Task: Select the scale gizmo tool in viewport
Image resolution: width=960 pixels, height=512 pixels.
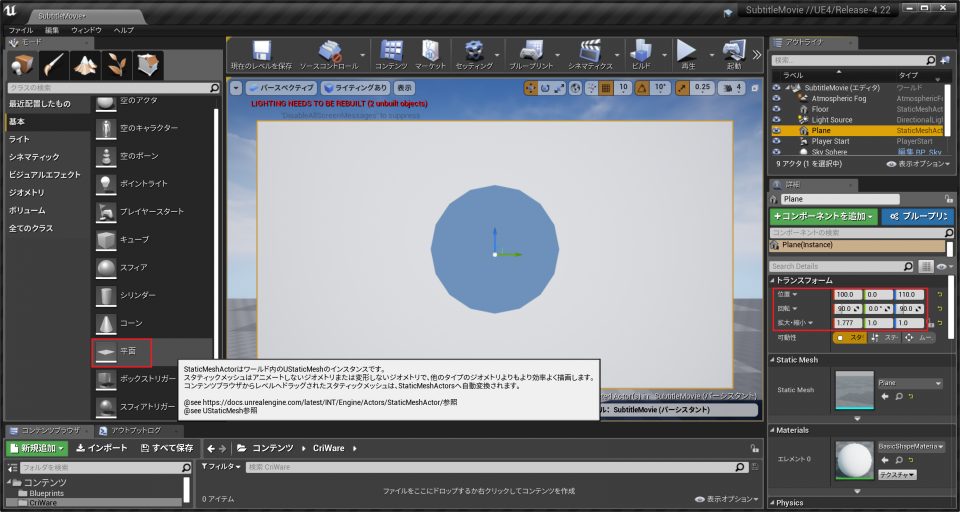Action: coord(559,88)
